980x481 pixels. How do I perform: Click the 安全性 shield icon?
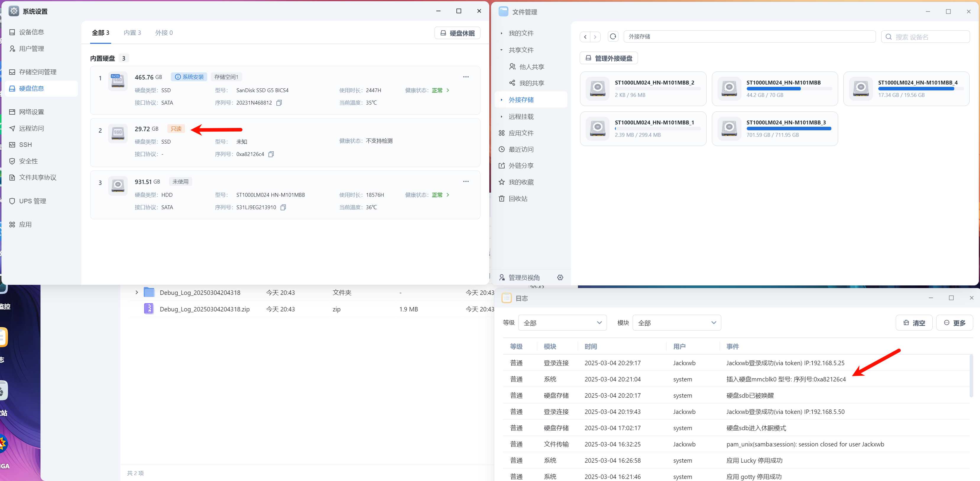click(x=12, y=161)
